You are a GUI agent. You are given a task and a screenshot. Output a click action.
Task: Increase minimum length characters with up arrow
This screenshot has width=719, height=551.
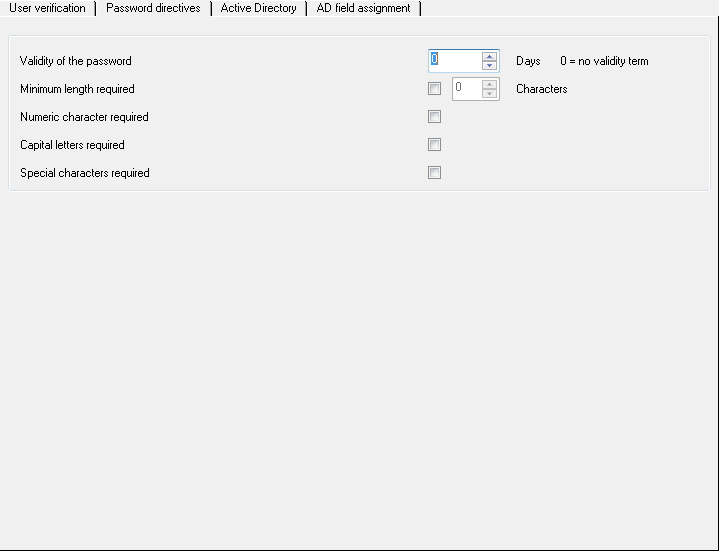[489, 84]
